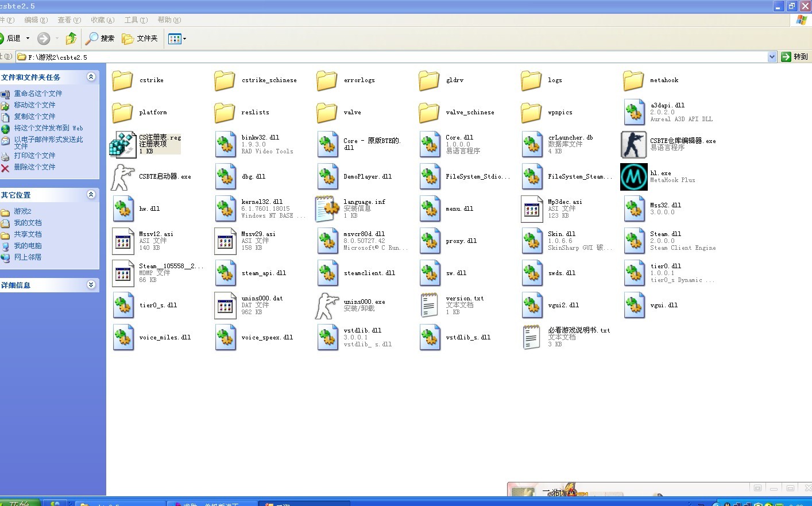Open the cstrike folder icon
Screen dimensions: 812x506
click(x=122, y=80)
